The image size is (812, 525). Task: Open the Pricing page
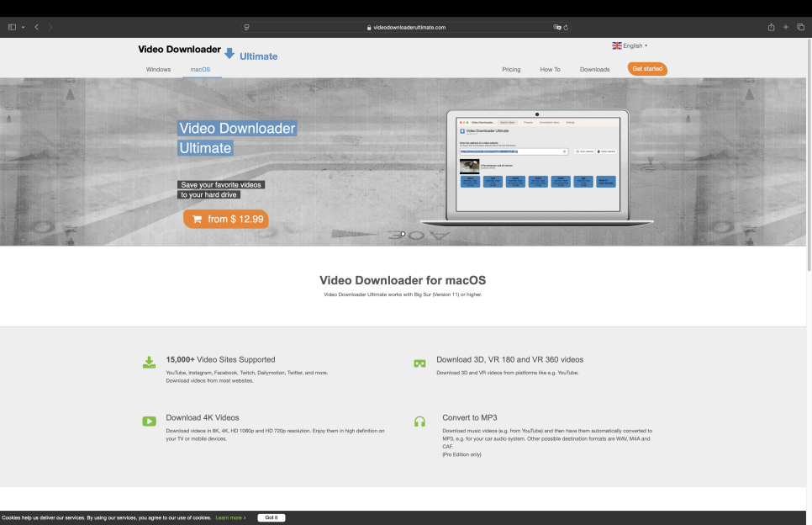coord(511,70)
